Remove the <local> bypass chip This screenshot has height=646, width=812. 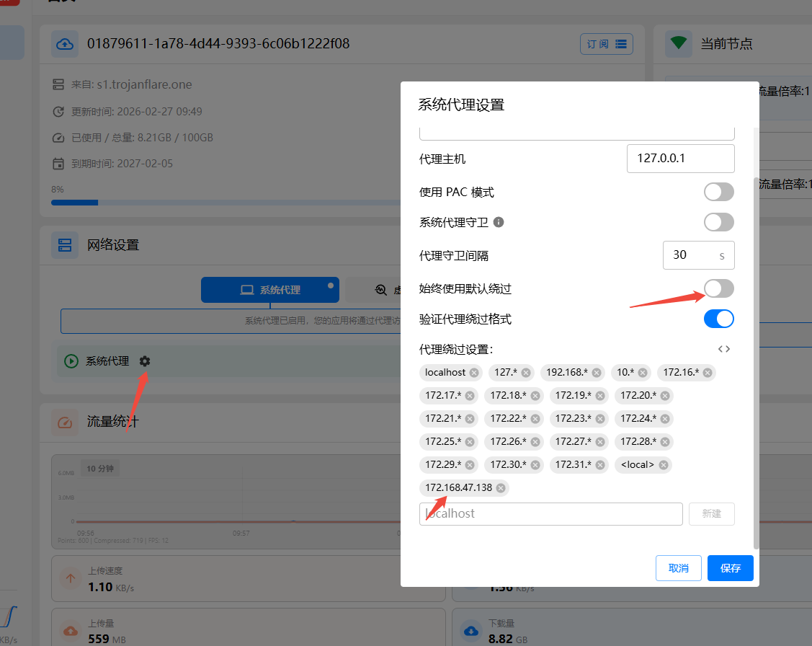[x=663, y=465]
